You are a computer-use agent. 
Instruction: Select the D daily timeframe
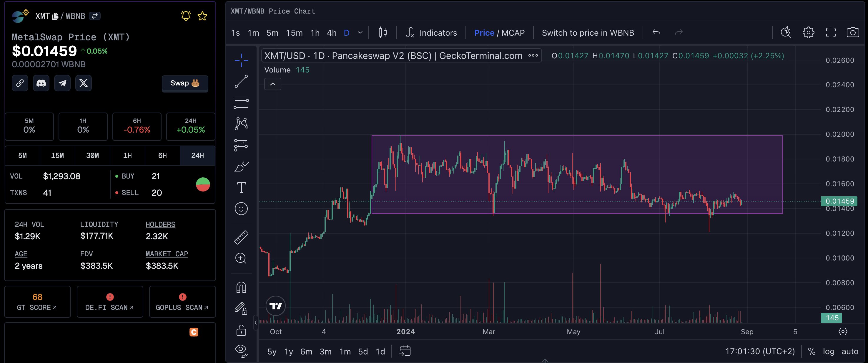347,33
